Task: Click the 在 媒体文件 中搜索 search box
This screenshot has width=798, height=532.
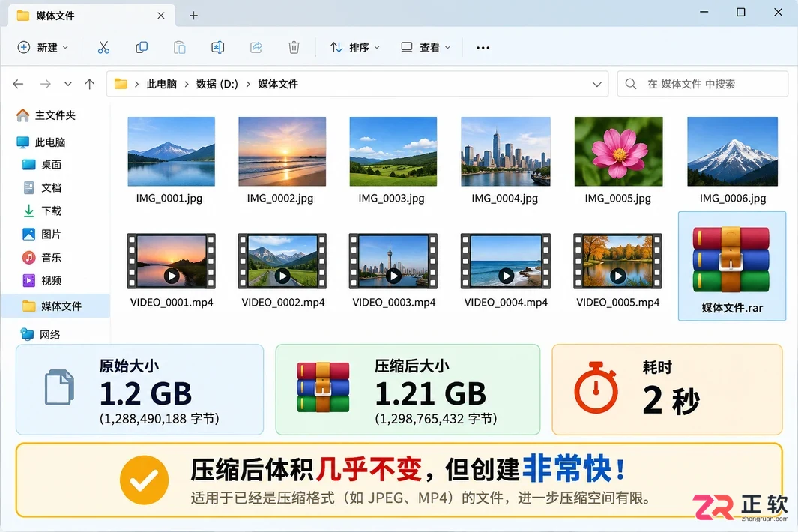Action: 702,84
